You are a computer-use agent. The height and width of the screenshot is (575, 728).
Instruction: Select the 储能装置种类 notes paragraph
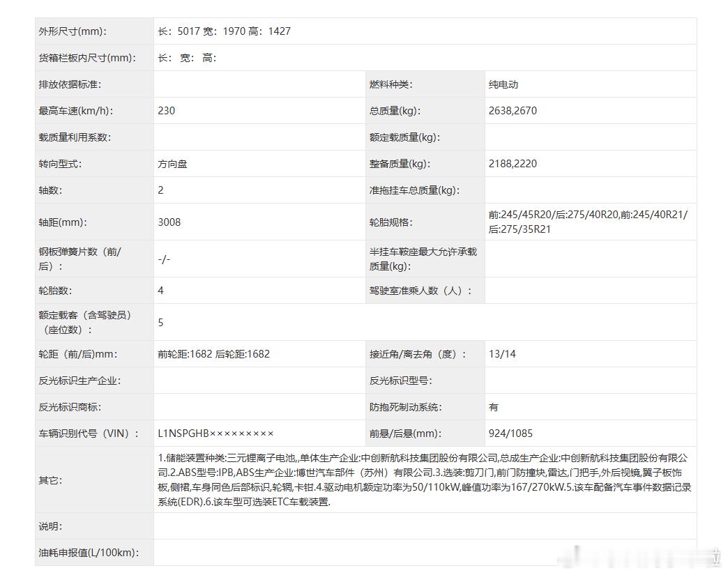point(425,480)
